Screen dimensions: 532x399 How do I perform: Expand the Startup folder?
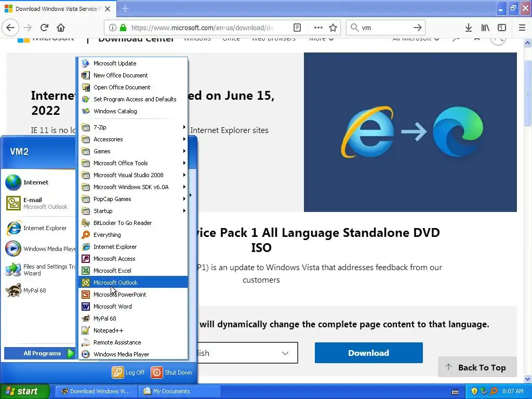(133, 211)
